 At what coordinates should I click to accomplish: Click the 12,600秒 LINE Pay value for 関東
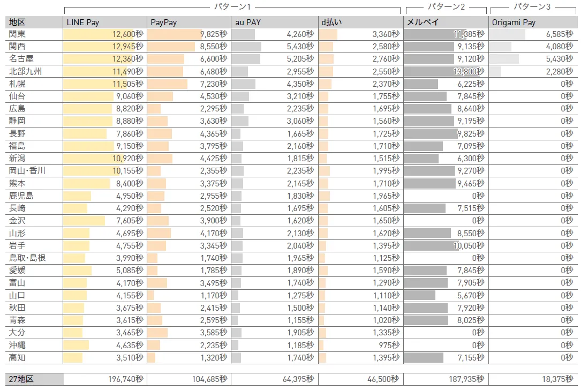(128, 34)
